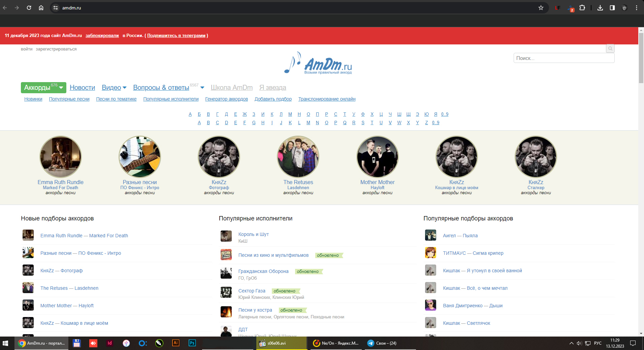This screenshot has height=350, width=644.
Task: Open Гражданская Оборона artist link
Action: point(263,271)
